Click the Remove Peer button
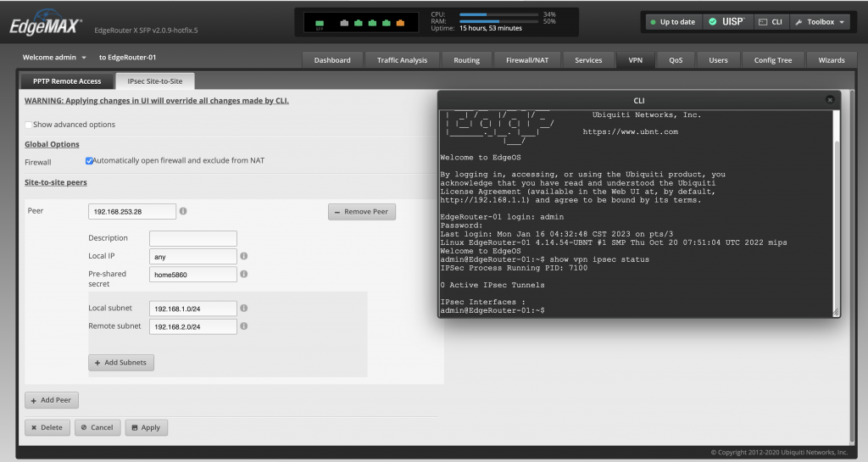The width and height of the screenshot is (868, 462). 361,211
